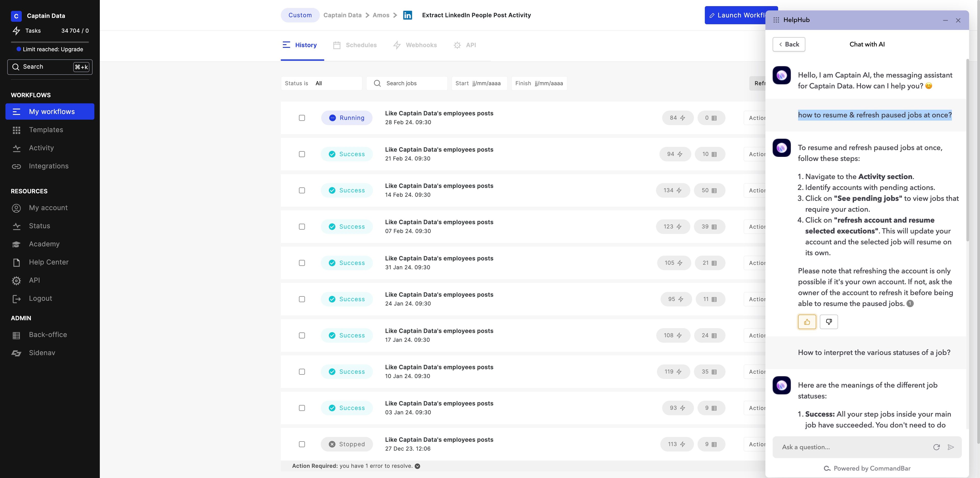Viewport: 980px width, 478px height.
Task: Click Limit reached: Upgrade link
Action: click(53, 49)
